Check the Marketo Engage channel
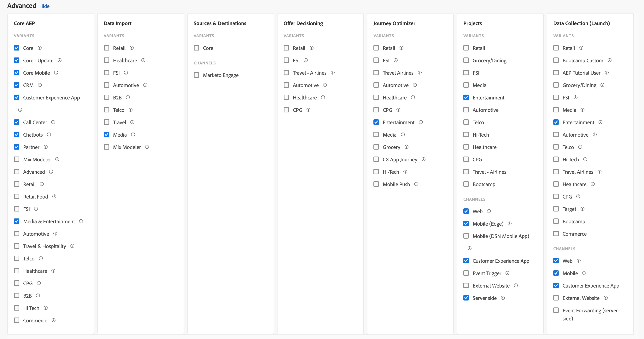The image size is (644, 339). (x=196, y=75)
